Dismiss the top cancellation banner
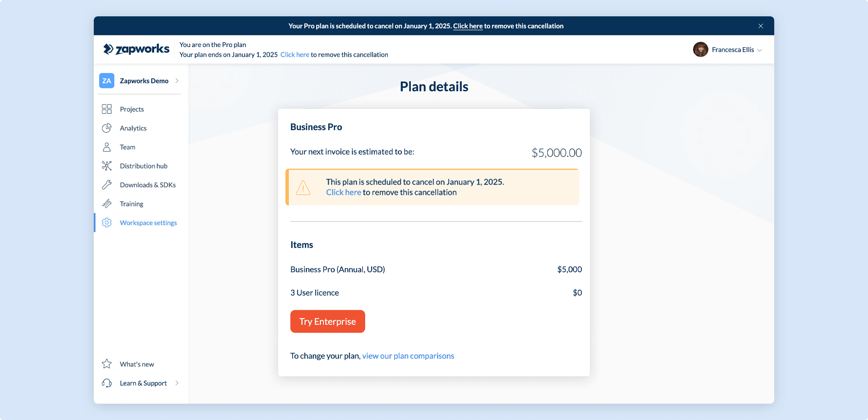 (761, 26)
